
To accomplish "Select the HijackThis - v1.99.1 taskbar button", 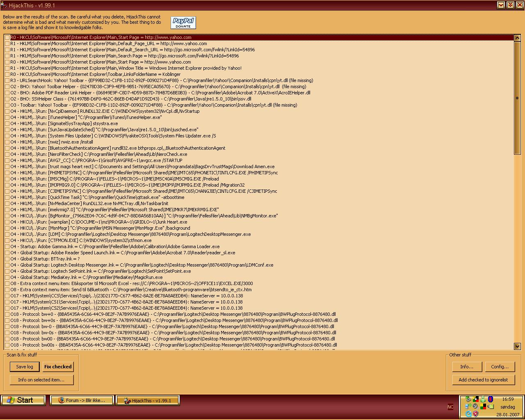I will (148, 400).
